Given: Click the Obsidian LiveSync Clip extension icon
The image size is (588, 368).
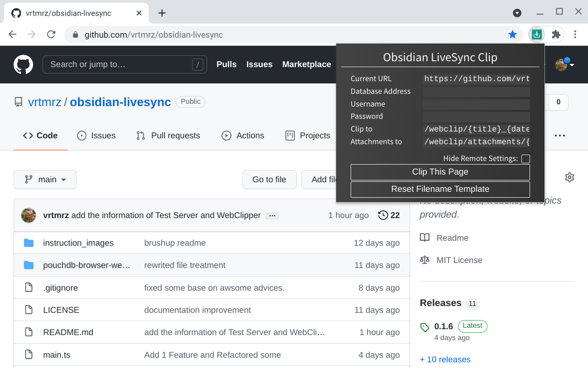Looking at the screenshot, I should [537, 34].
